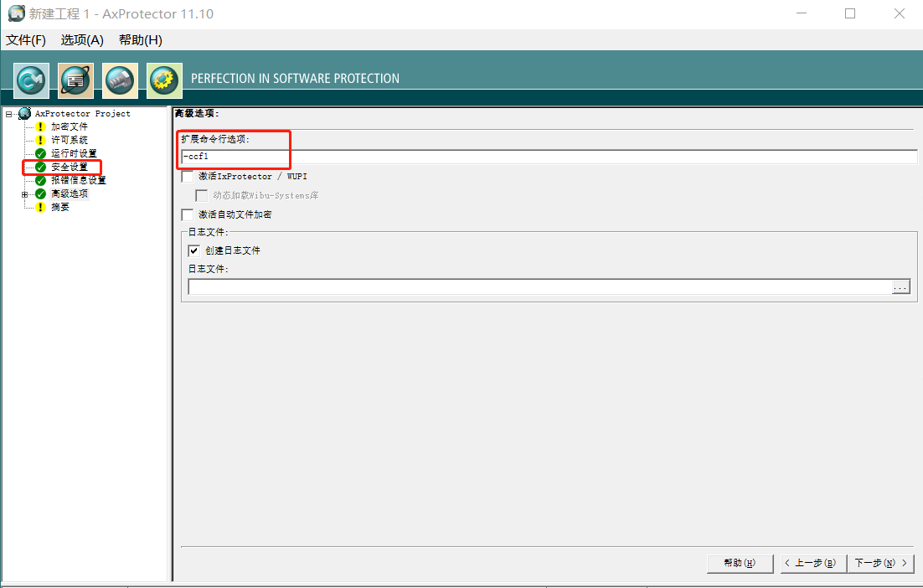Proceed with 下一步(N) button

coord(880,563)
